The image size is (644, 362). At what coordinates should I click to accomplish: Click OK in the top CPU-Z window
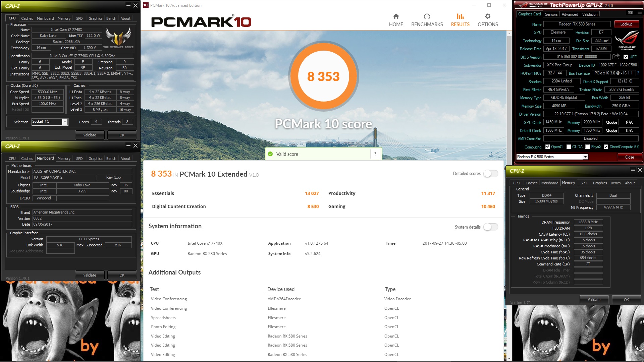(x=122, y=135)
